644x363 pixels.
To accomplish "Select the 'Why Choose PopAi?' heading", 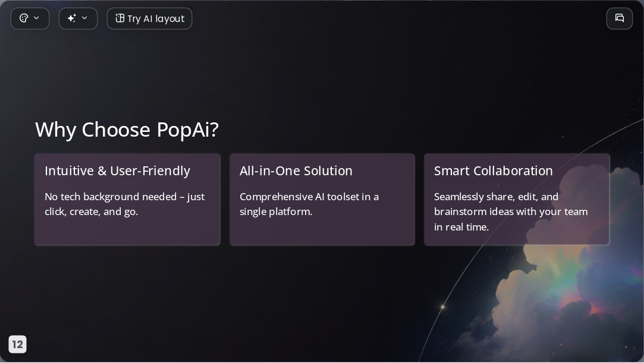I will pyautogui.click(x=127, y=130).
